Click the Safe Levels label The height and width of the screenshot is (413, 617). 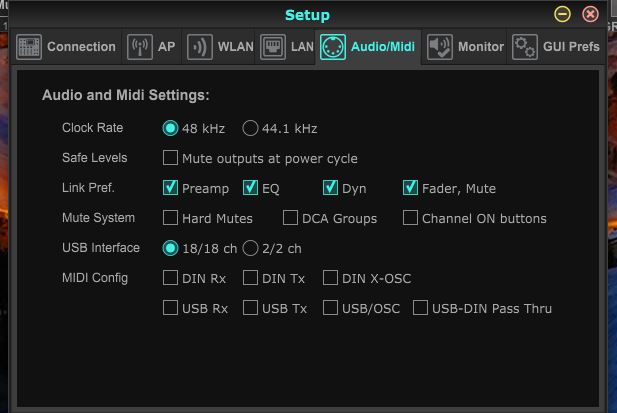click(94, 158)
